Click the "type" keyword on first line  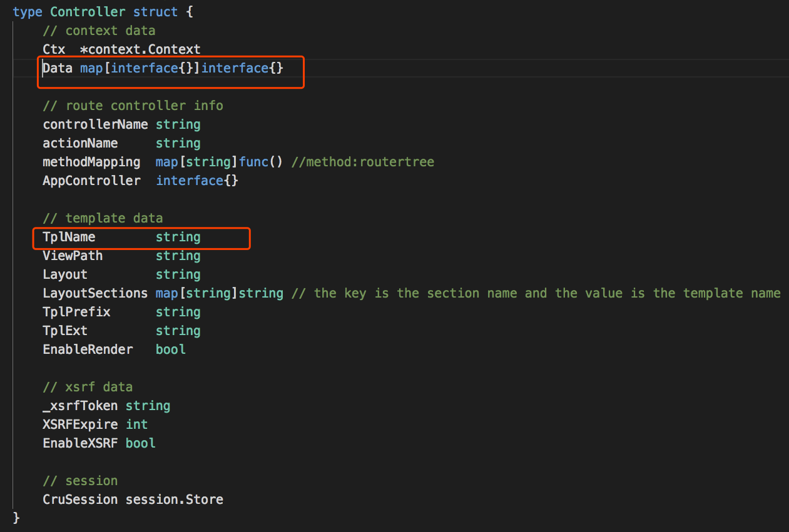point(28,12)
